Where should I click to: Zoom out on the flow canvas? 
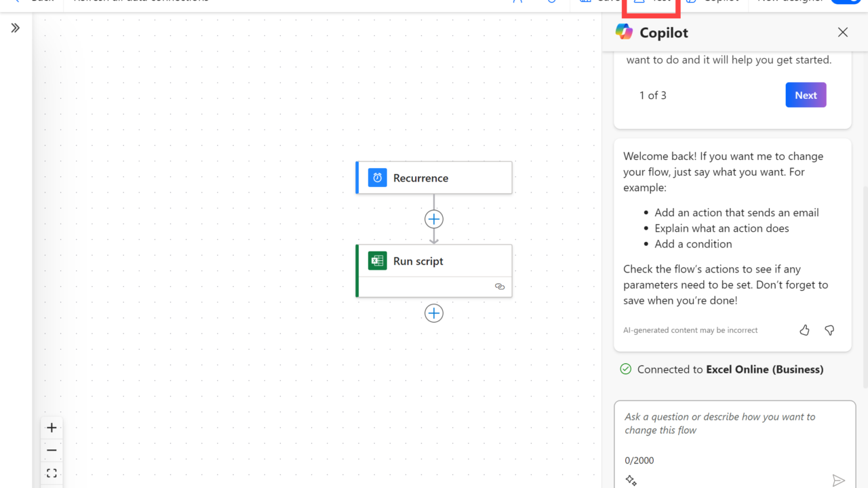(52, 450)
